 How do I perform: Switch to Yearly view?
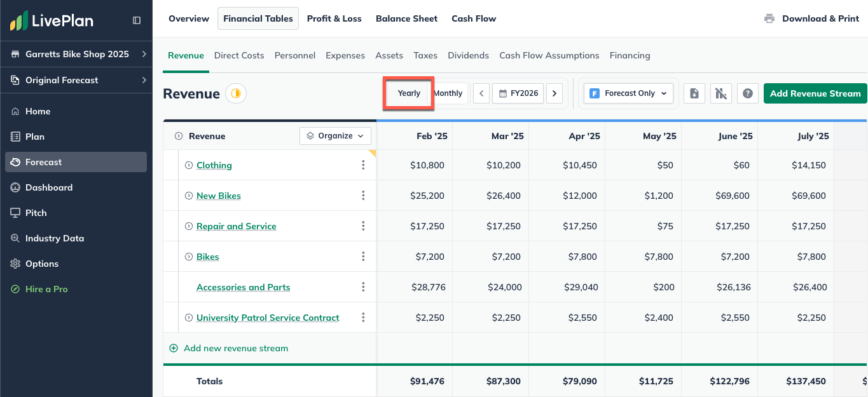(409, 93)
